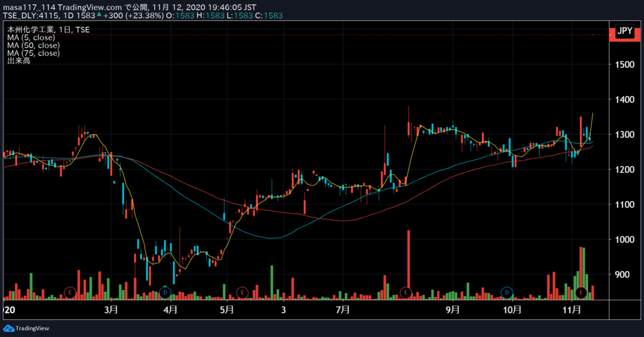The image size is (644, 337).
Task: Click the TSE_DLY:4115 symbol header text
Action: tap(31, 16)
